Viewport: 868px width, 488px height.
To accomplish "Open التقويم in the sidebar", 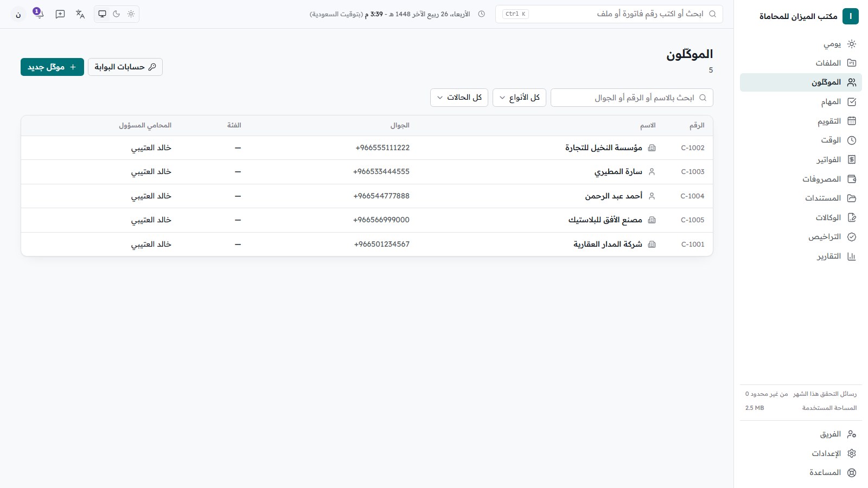I will click(x=801, y=121).
